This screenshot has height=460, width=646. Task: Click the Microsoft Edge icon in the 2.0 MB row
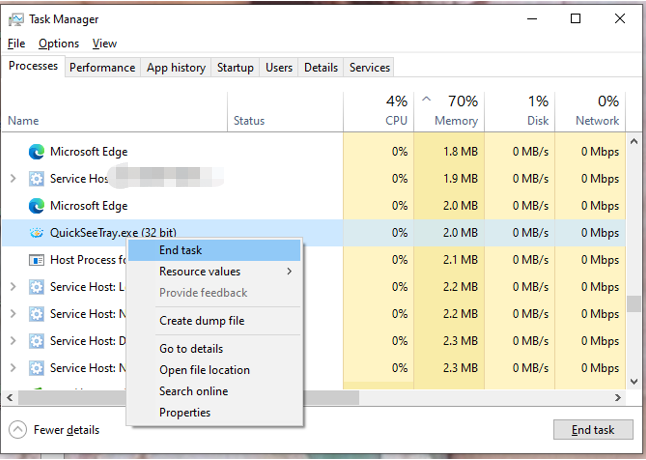(x=36, y=206)
